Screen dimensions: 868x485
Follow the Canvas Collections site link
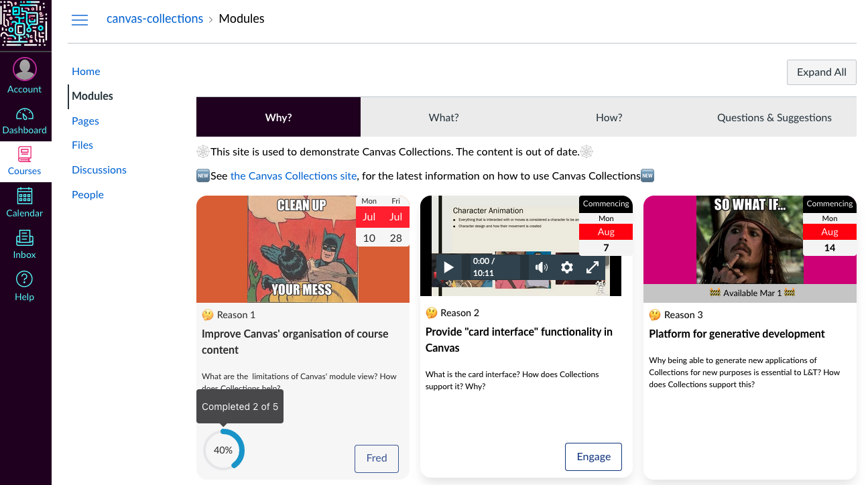click(294, 176)
